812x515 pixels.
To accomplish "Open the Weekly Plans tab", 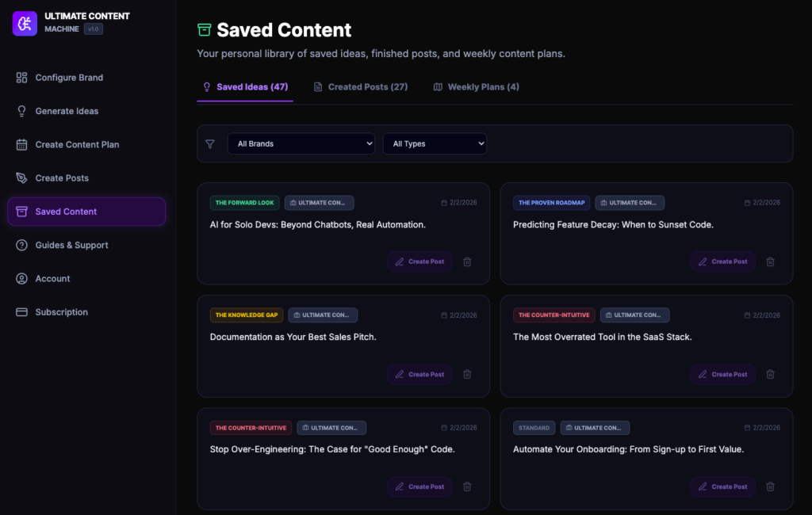I will point(476,87).
